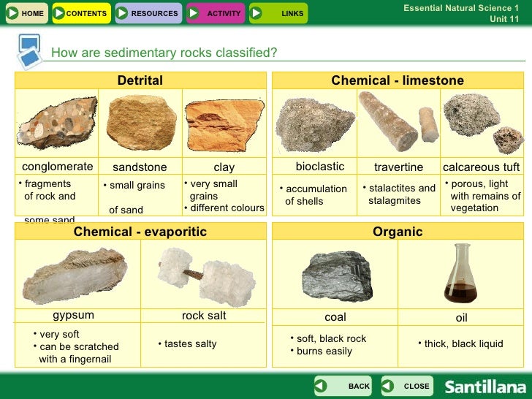Open the CONTENTS menu button
Image resolution: width=532 pixels, height=399 pixels.
pyautogui.click(x=81, y=13)
